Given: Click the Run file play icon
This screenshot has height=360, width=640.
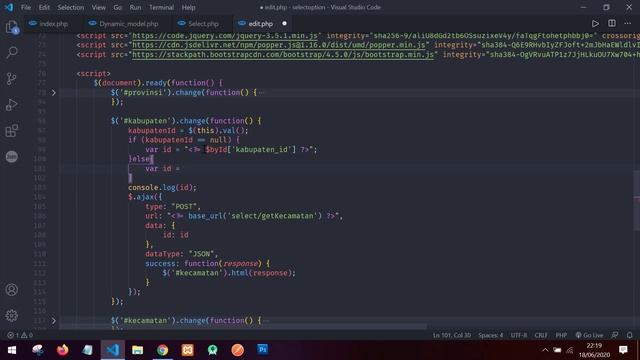Looking at the screenshot, I should point(595,24).
